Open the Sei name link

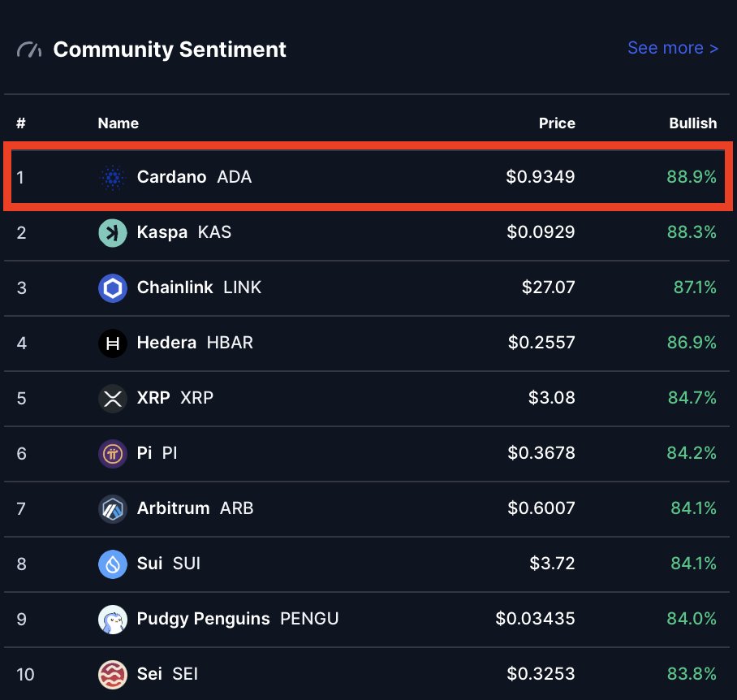[149, 674]
